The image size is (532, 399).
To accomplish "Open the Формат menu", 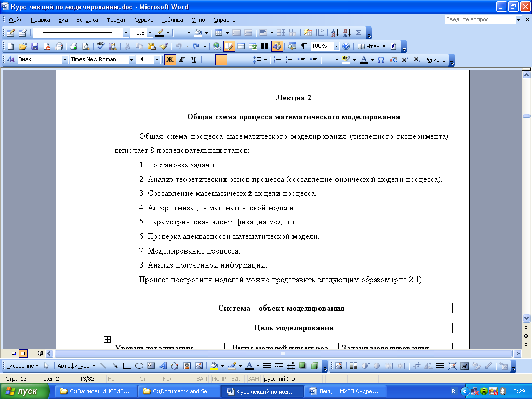I will coord(116,20).
